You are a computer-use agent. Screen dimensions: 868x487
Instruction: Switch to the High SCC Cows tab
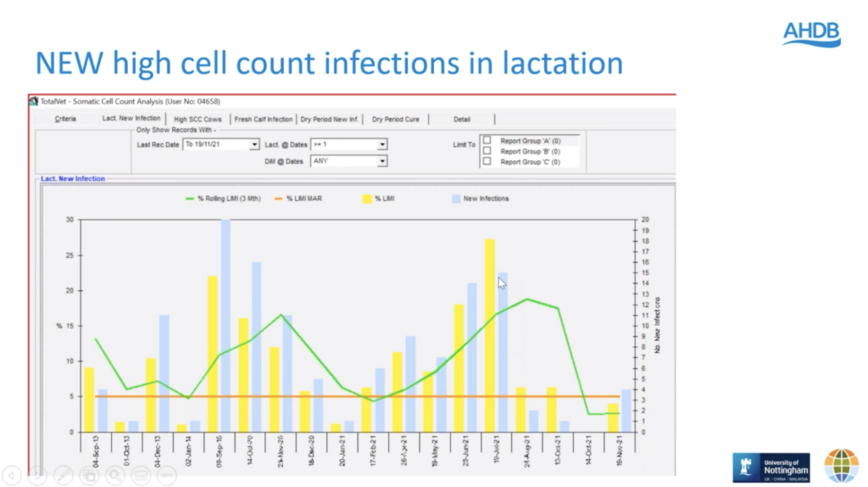click(198, 120)
